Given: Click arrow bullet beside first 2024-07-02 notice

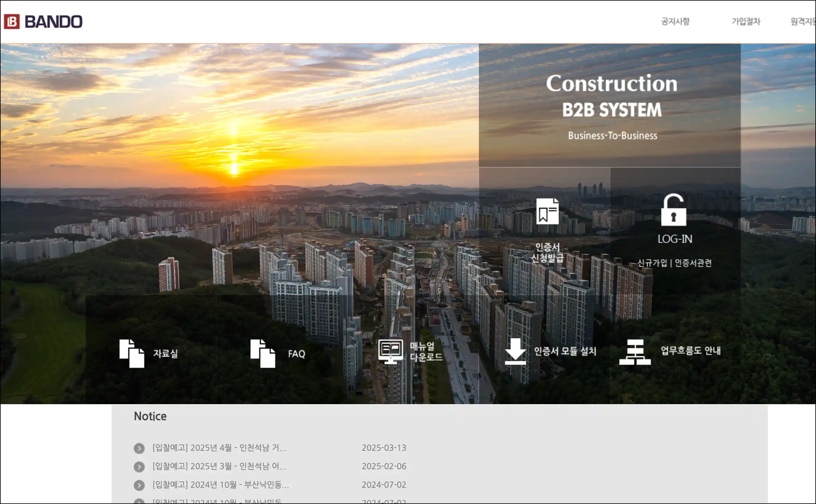Looking at the screenshot, I should [139, 485].
